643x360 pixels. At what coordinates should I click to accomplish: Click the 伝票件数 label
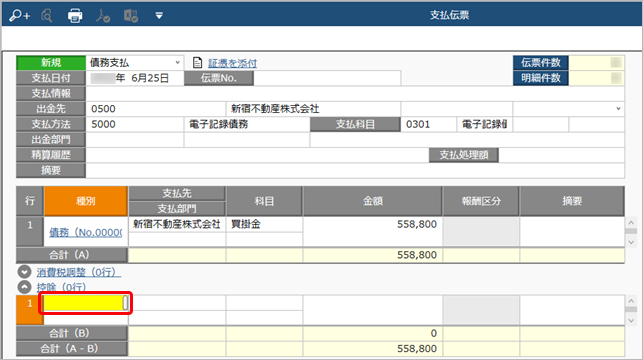click(540, 63)
